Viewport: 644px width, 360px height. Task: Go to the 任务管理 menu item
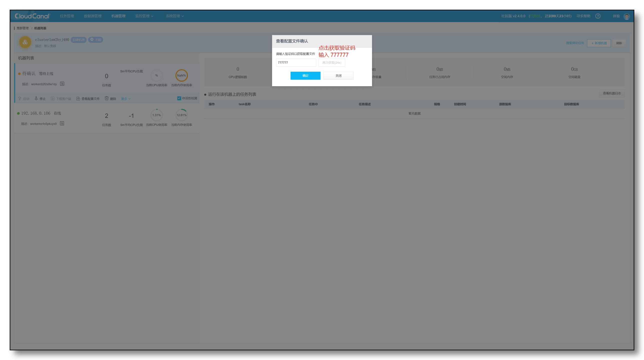pos(67,16)
